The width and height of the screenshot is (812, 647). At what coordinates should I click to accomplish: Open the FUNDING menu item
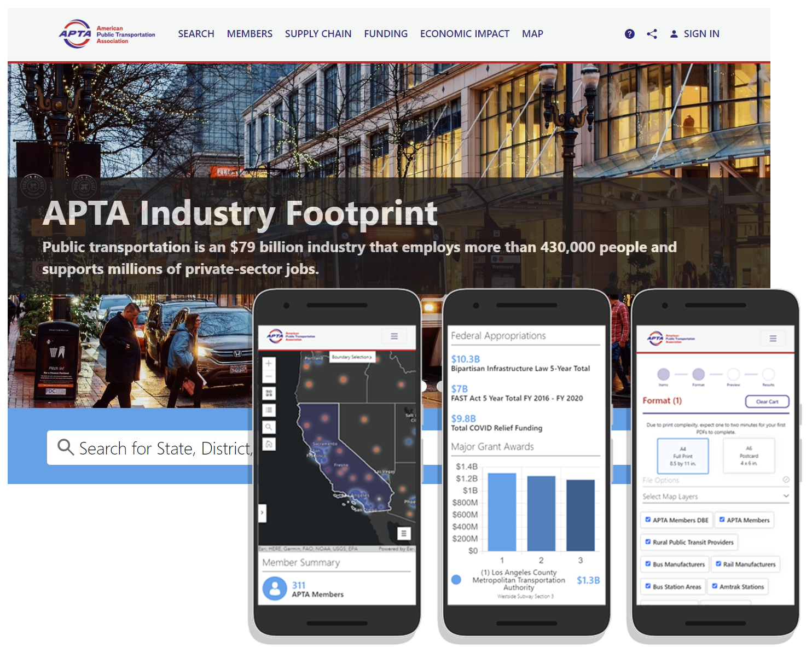pos(386,34)
